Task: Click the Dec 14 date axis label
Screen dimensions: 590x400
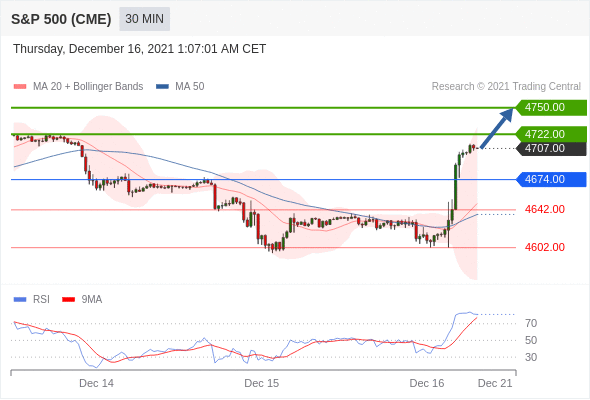Action: (96, 383)
